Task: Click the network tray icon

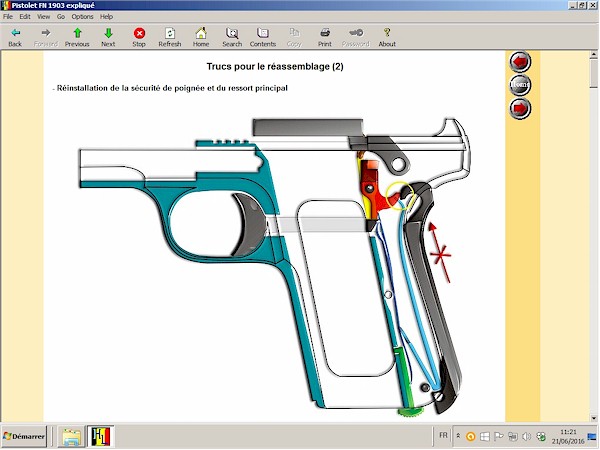Action: pyautogui.click(x=512, y=436)
